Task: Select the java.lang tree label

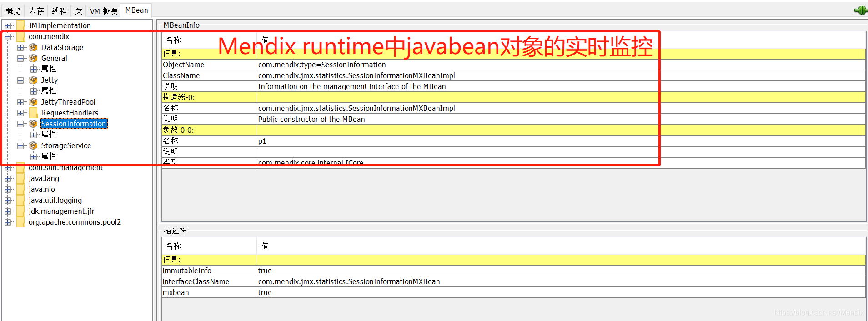Action: [44, 178]
